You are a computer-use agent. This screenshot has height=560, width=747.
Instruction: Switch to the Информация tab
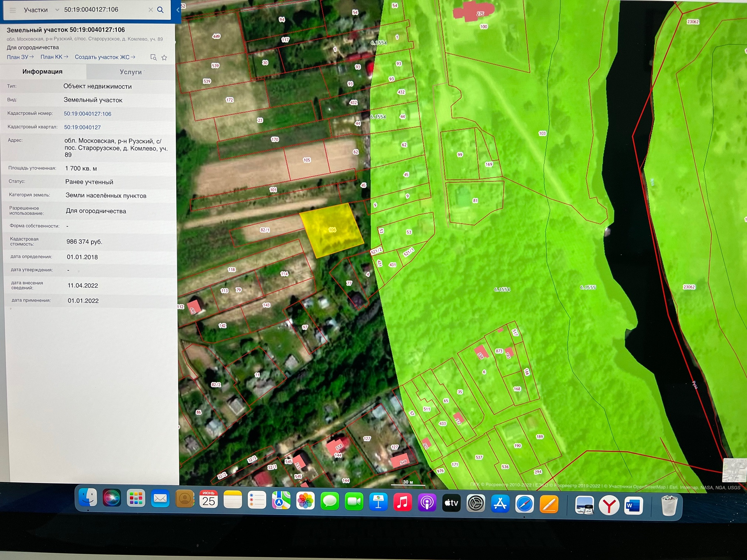(42, 72)
